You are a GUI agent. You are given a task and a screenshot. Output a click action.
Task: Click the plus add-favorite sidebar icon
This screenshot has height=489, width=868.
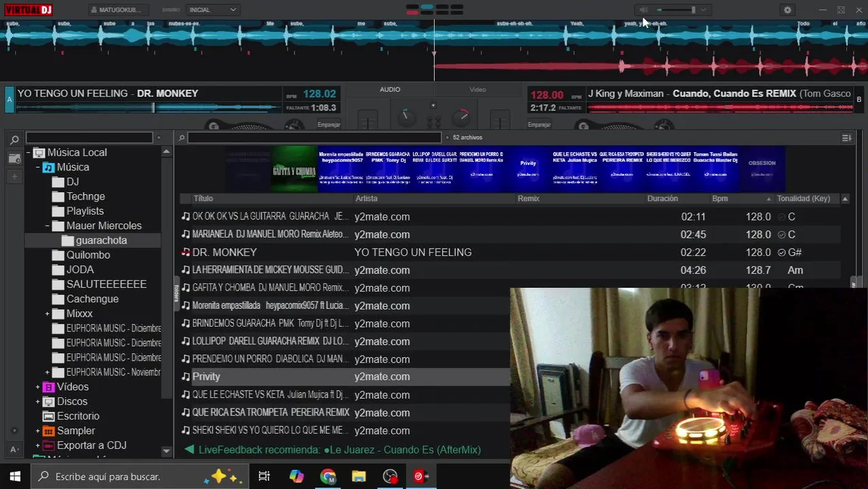click(14, 177)
